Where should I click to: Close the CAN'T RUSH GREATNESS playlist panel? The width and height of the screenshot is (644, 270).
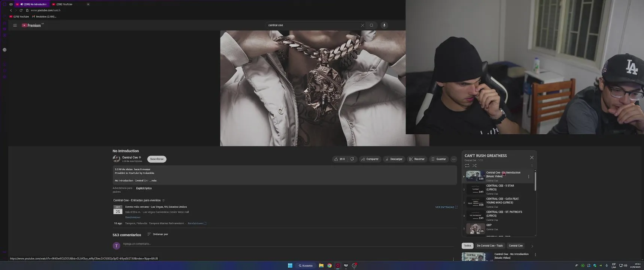coord(532,157)
